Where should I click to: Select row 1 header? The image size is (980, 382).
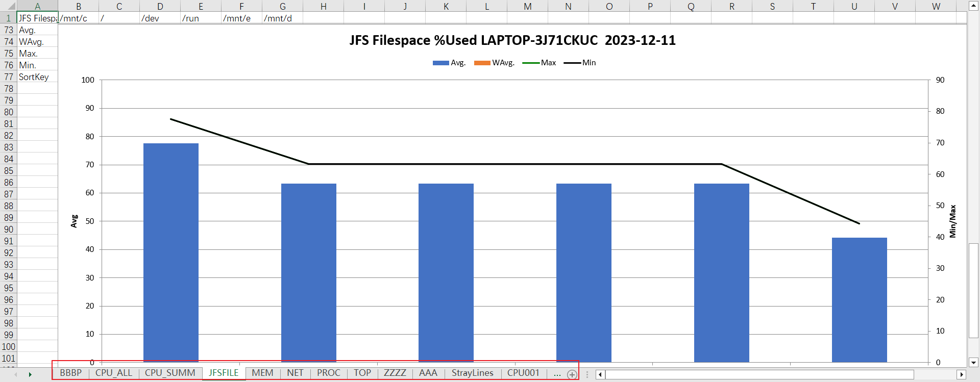click(9, 18)
